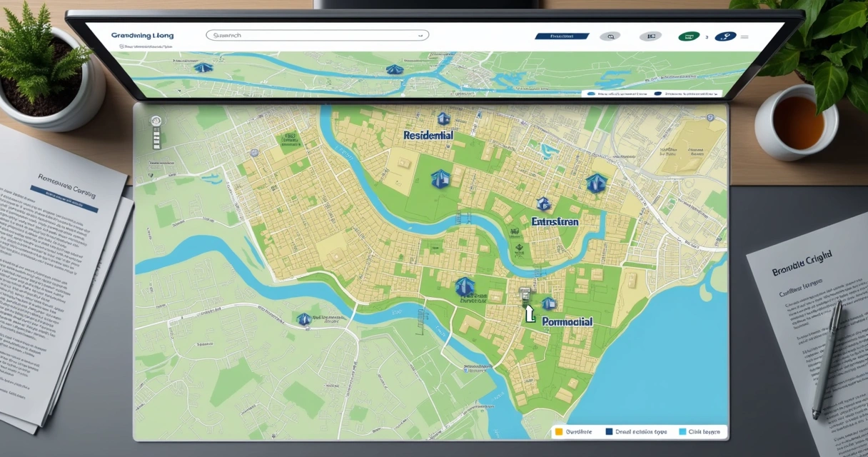Click the map marker above the Residential label

(x=443, y=119)
